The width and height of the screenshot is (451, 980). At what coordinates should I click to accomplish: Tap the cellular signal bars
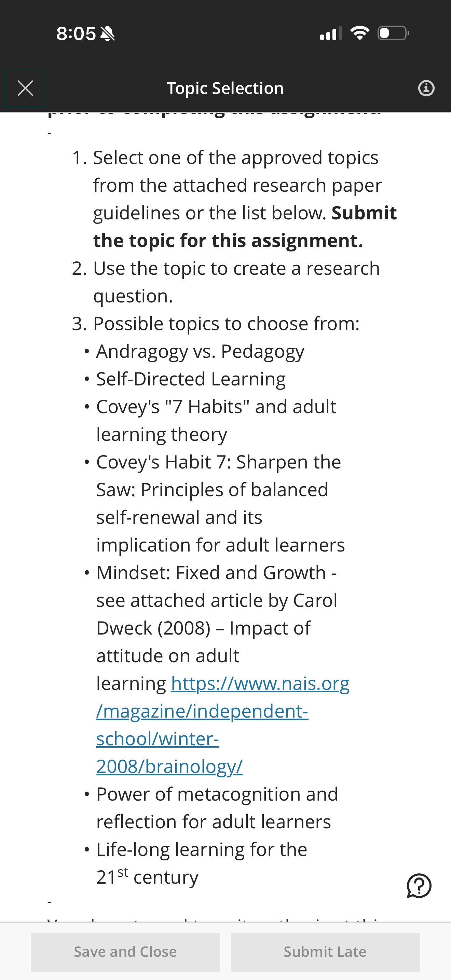tap(331, 33)
